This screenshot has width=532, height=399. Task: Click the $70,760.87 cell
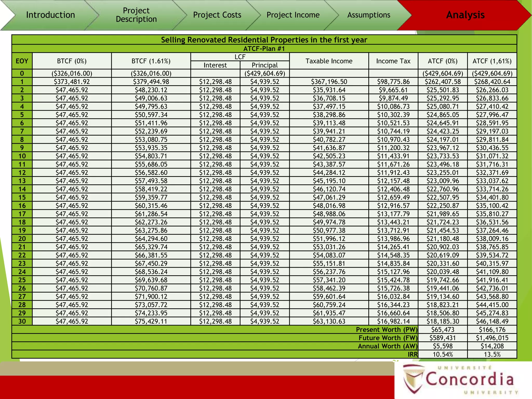point(151,288)
